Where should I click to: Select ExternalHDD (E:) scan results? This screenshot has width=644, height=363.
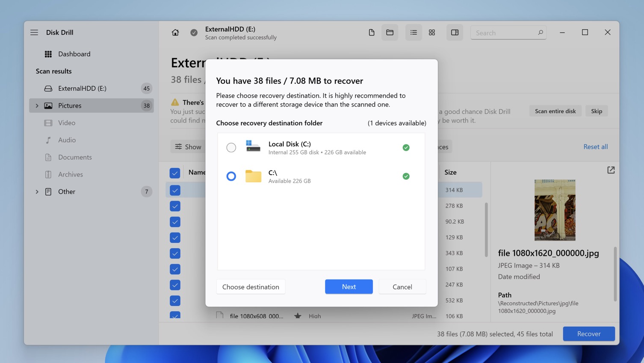click(92, 88)
